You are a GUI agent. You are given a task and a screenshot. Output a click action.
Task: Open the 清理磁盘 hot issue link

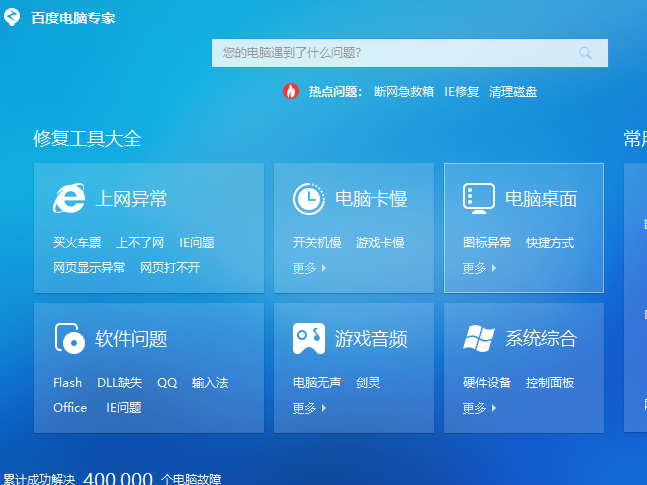click(x=513, y=92)
